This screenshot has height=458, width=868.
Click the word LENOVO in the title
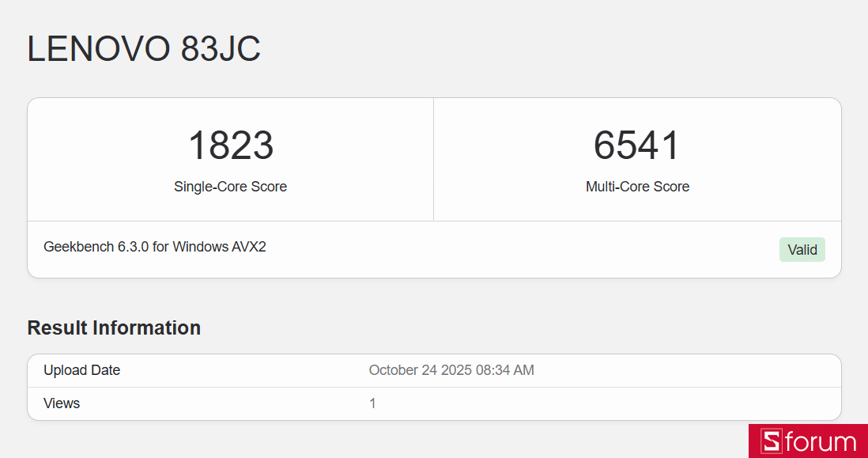click(x=99, y=49)
